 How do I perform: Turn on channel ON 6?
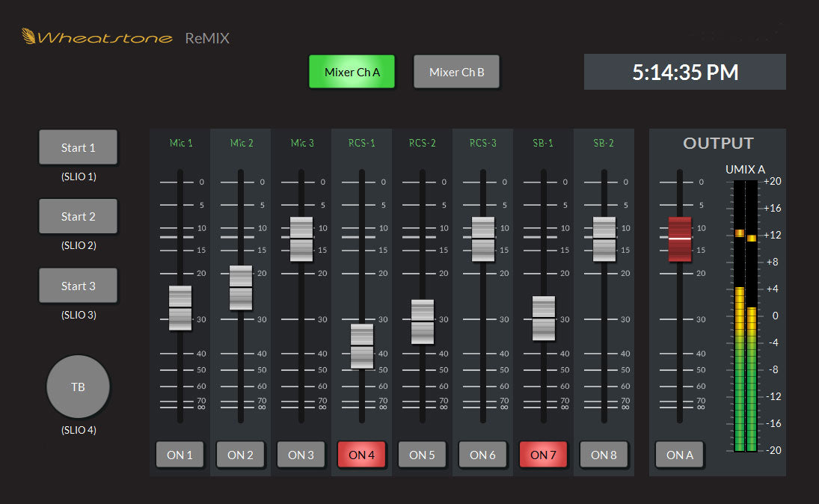coord(482,455)
